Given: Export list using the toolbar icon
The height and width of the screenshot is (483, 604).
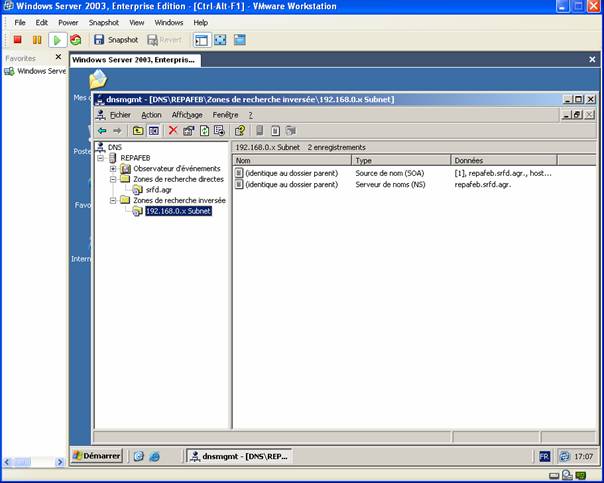Looking at the screenshot, I should pyautogui.click(x=220, y=131).
